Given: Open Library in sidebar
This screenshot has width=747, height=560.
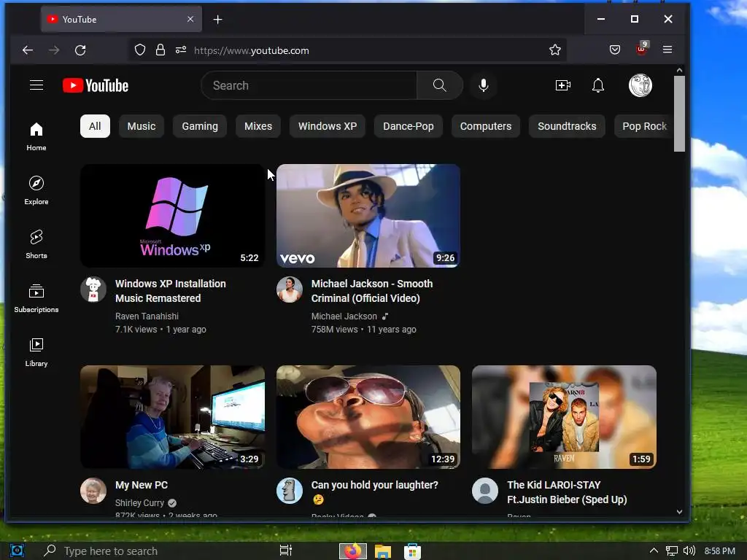Looking at the screenshot, I should [36, 352].
